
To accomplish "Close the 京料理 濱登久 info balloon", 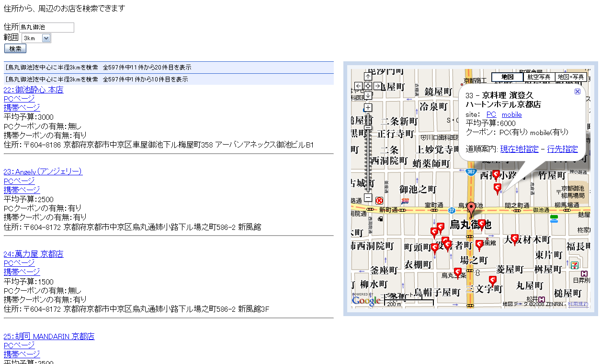I will pos(577,91).
